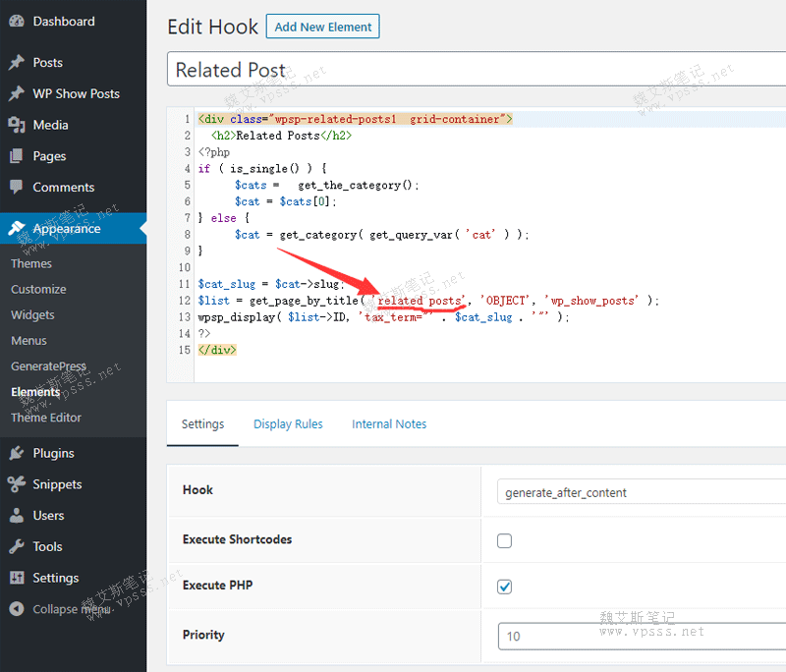
Task: Click the Hook setting label
Action: click(198, 489)
